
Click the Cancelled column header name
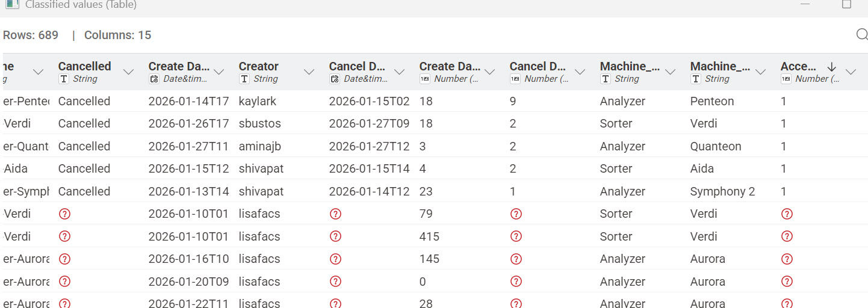pos(84,66)
